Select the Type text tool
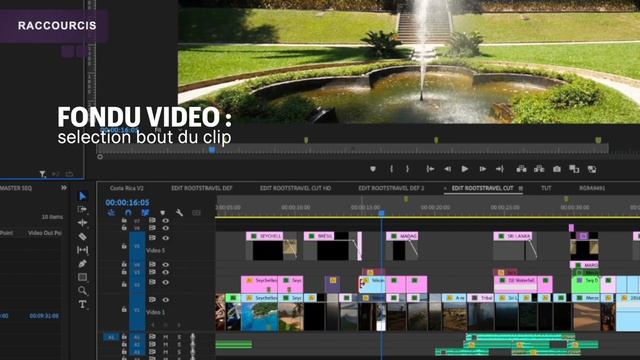The width and height of the screenshot is (640, 360). pos(82,304)
